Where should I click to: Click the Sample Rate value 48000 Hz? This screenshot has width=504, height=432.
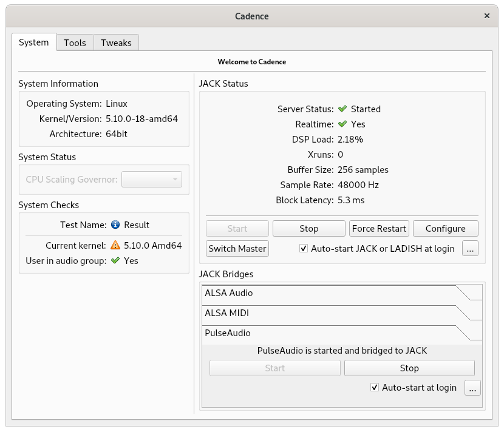(358, 184)
